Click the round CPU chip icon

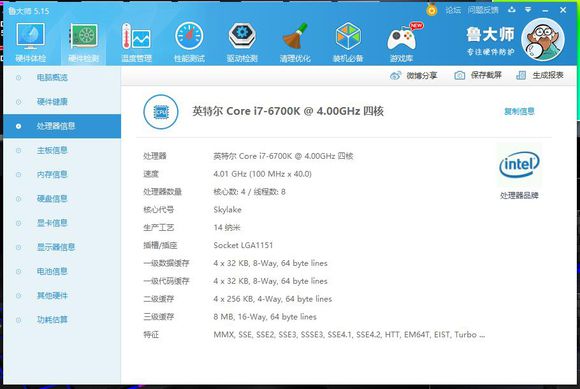pyautogui.click(x=161, y=112)
